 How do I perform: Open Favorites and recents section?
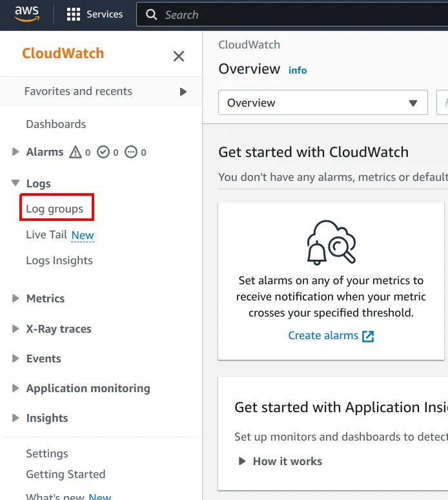[x=78, y=91]
